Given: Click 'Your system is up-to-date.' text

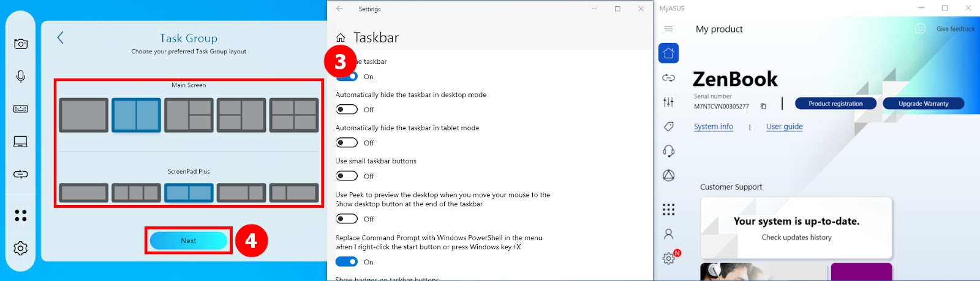Looking at the screenshot, I should (796, 221).
